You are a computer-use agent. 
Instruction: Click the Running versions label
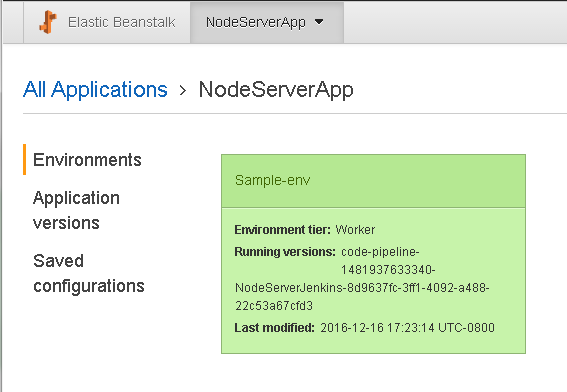click(285, 252)
